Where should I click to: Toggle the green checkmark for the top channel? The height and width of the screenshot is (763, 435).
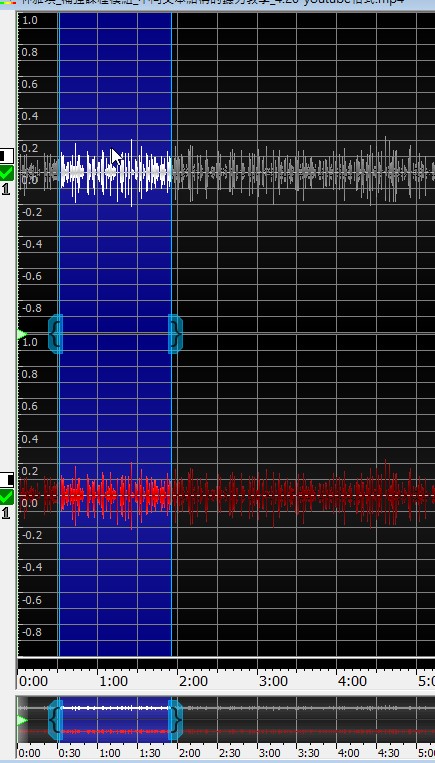coord(7,173)
